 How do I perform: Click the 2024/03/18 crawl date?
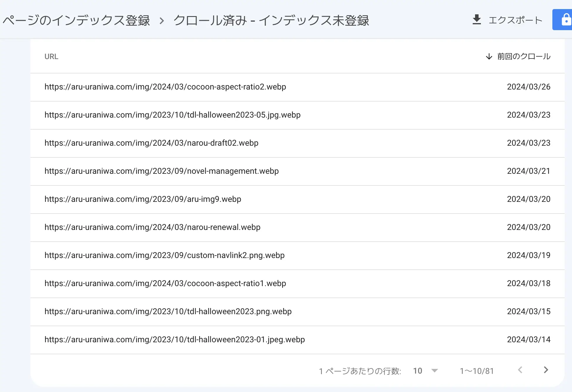click(529, 283)
